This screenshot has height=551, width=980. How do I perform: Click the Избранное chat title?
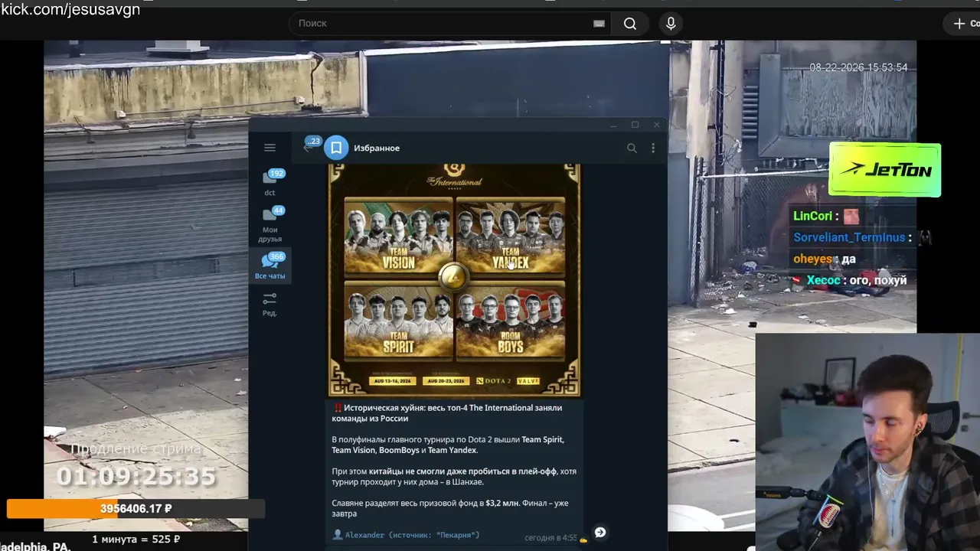pos(377,148)
